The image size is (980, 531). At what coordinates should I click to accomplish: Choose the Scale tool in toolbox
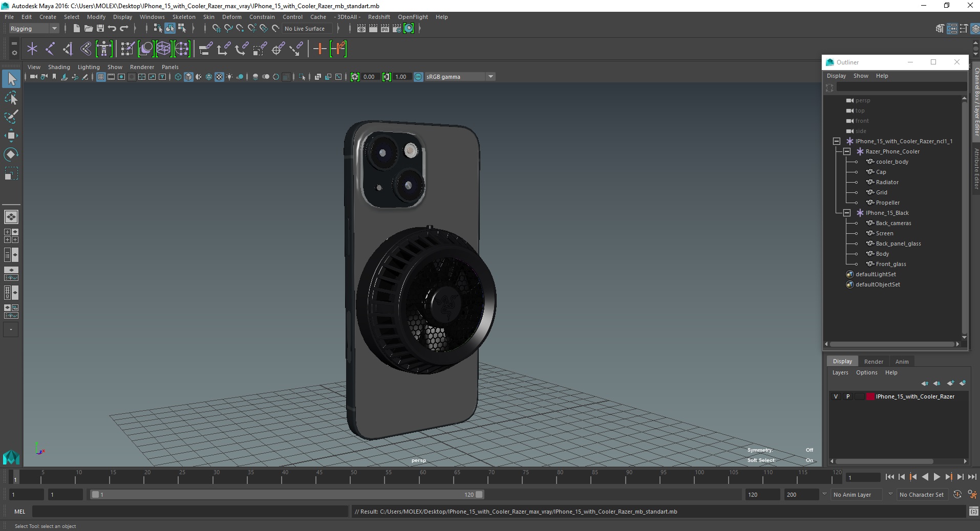click(x=11, y=173)
